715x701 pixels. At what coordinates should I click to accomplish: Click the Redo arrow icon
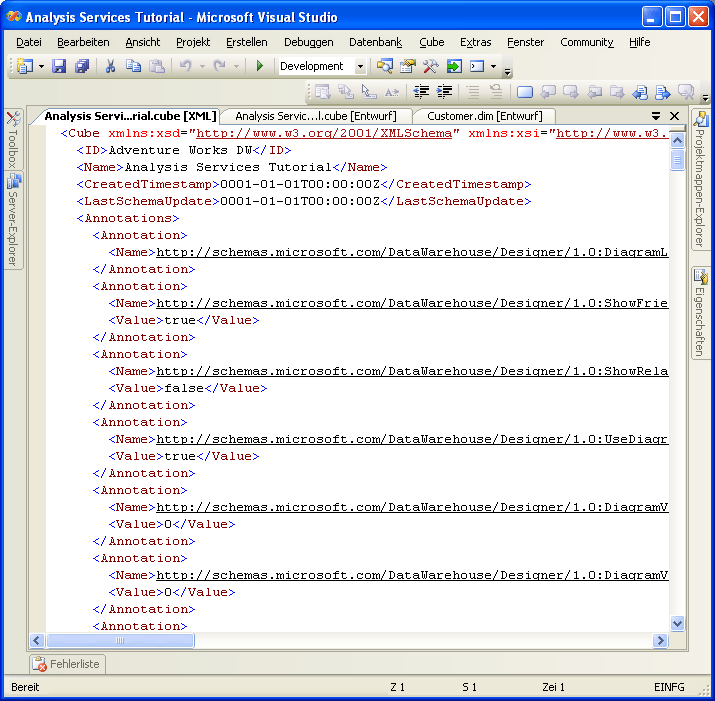[x=220, y=66]
